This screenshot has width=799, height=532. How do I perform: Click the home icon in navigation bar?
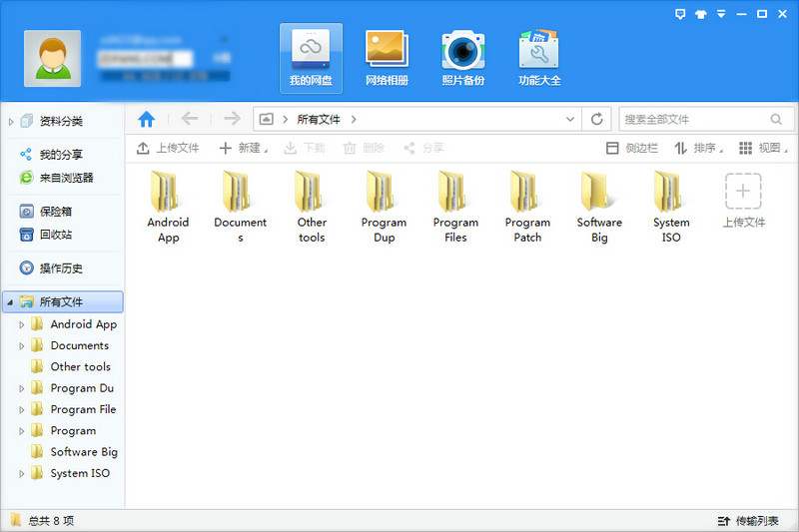pos(147,120)
